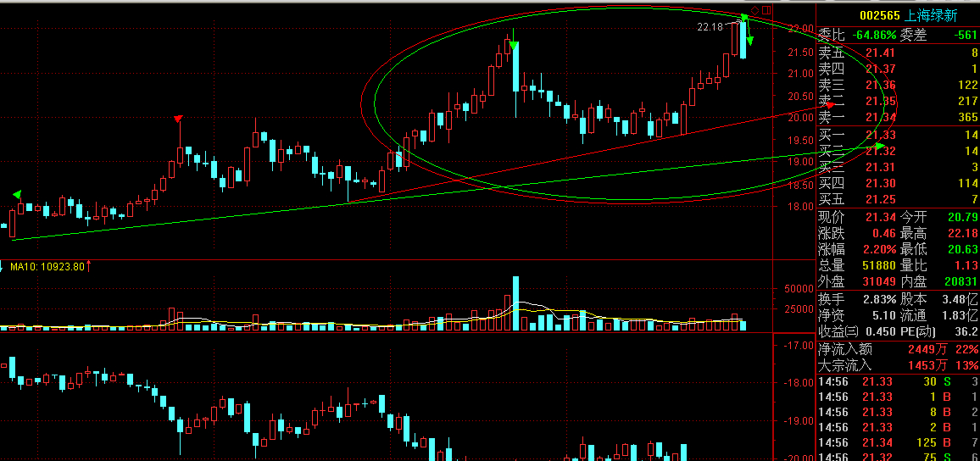Click the 22.18 high price label on chart
This screenshot has width=980, height=461.
(x=710, y=27)
